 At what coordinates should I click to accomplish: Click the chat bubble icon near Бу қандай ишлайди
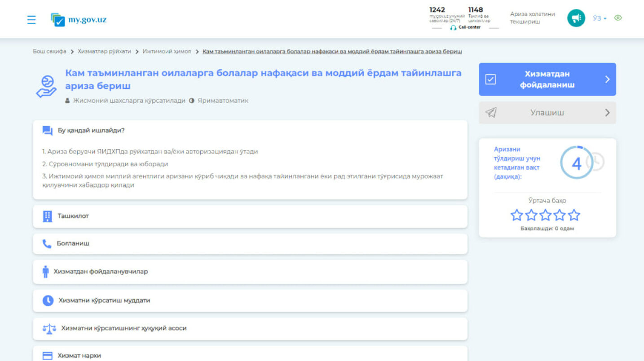pos(47,131)
